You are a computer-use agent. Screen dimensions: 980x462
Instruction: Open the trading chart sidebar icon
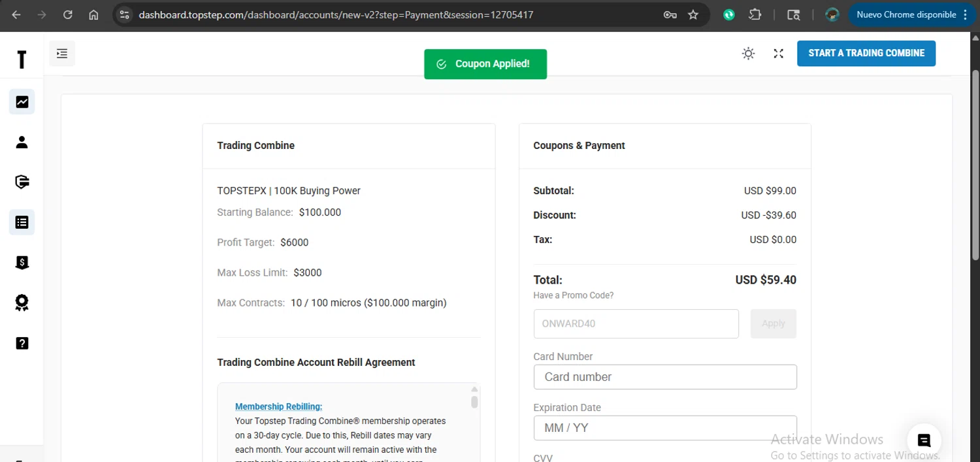pos(22,102)
